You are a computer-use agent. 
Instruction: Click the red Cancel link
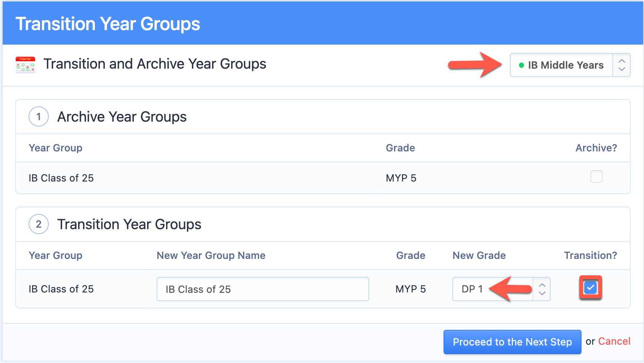(x=614, y=341)
